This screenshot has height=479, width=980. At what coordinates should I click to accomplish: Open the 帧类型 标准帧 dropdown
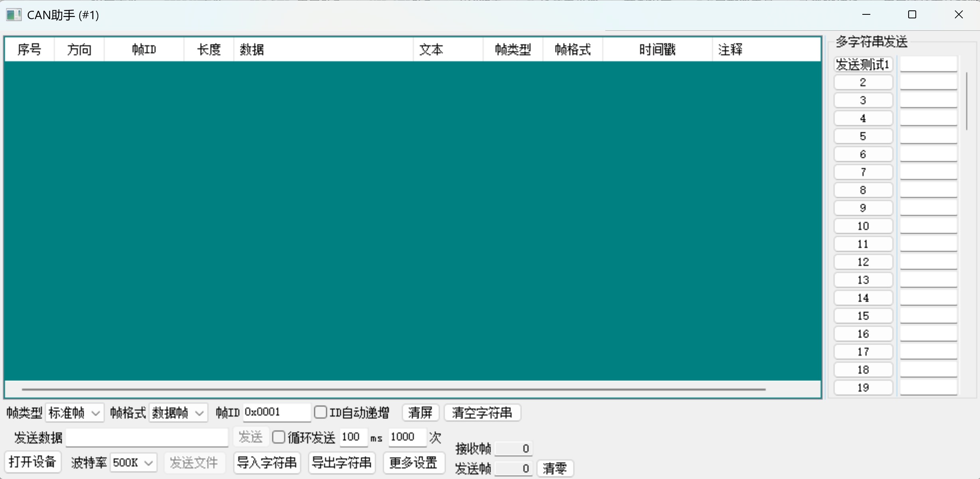(75, 413)
